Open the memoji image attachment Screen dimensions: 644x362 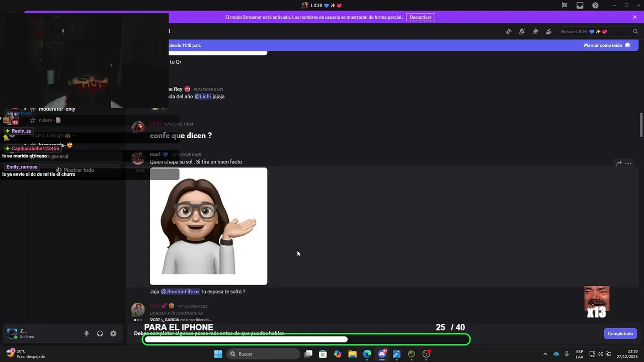[x=208, y=226]
